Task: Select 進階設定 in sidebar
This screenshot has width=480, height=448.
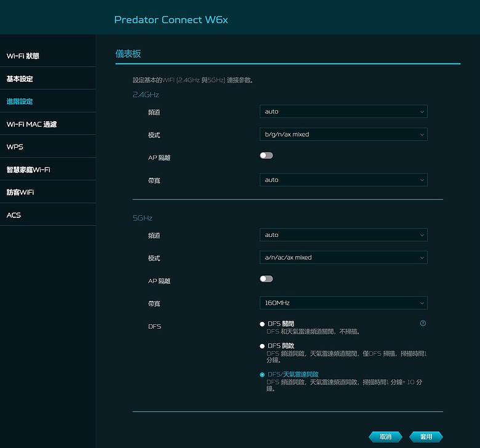Action: 48,101
